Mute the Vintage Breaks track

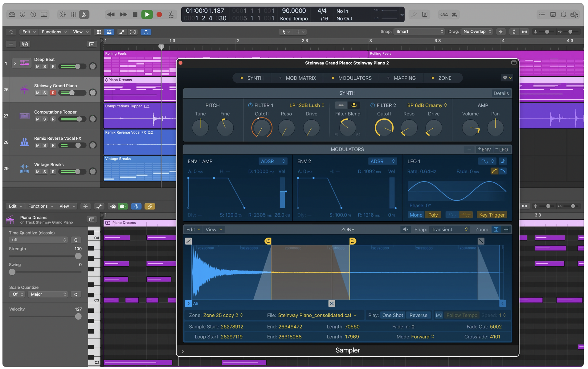tap(38, 172)
